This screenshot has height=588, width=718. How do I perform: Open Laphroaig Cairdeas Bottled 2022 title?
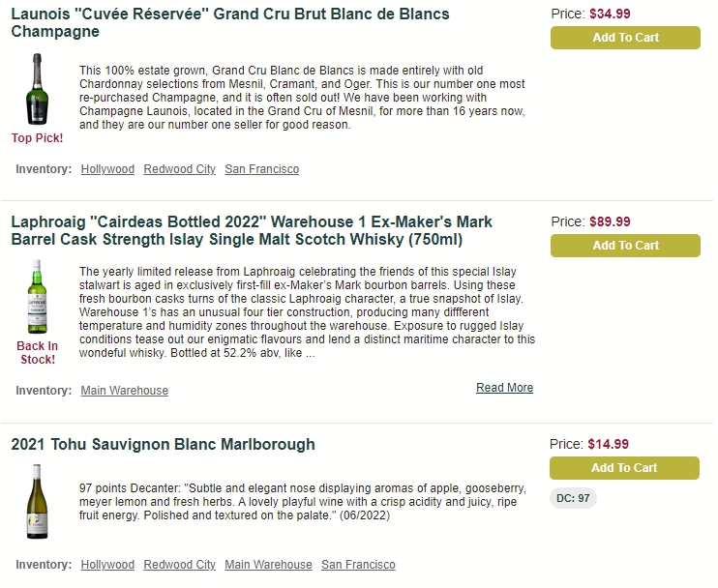(252, 230)
